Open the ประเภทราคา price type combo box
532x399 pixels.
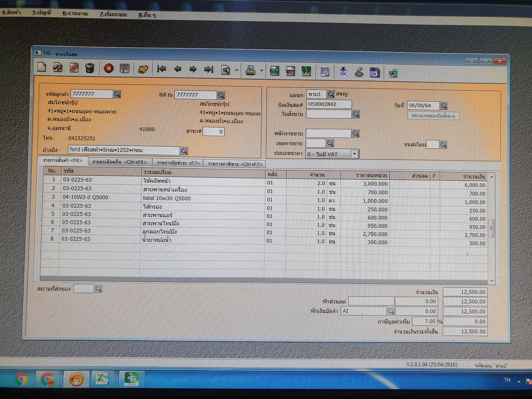pyautogui.click(x=332, y=154)
